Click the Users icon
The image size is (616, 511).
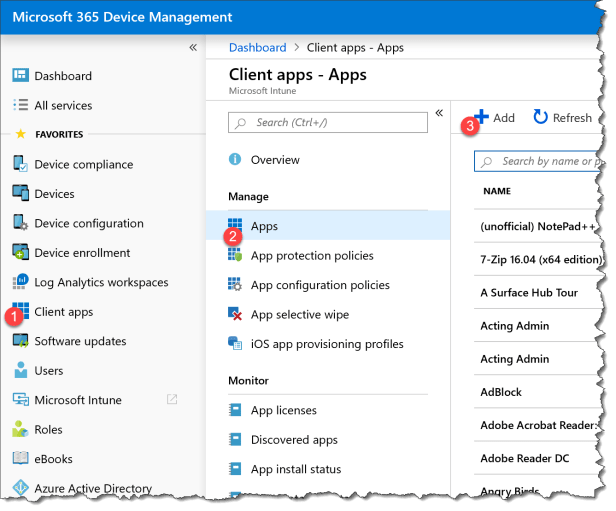coord(20,370)
